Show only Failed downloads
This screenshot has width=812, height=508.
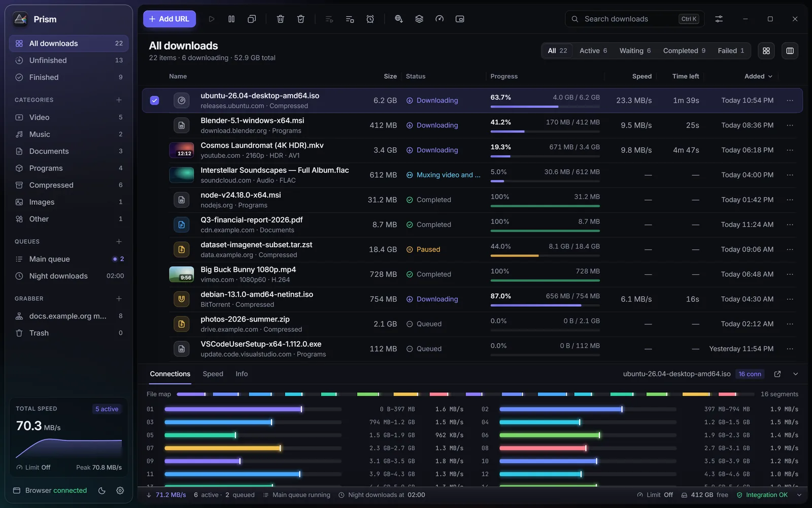tap(731, 51)
